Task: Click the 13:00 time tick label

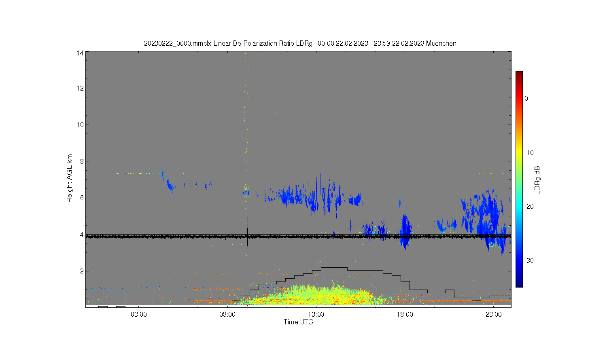Action: click(x=316, y=314)
